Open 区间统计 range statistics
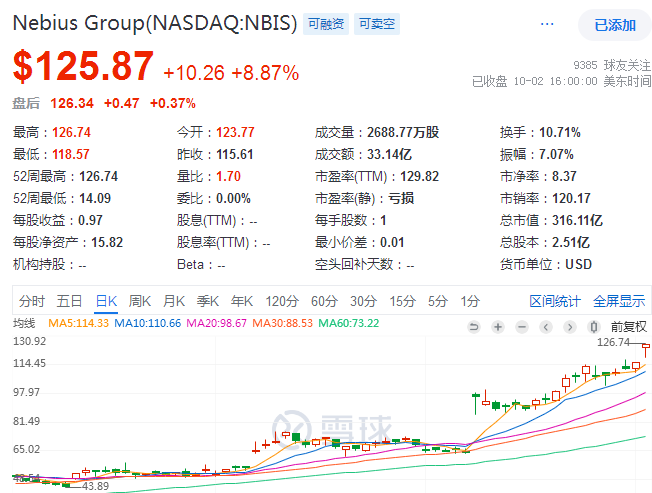 click(x=555, y=301)
